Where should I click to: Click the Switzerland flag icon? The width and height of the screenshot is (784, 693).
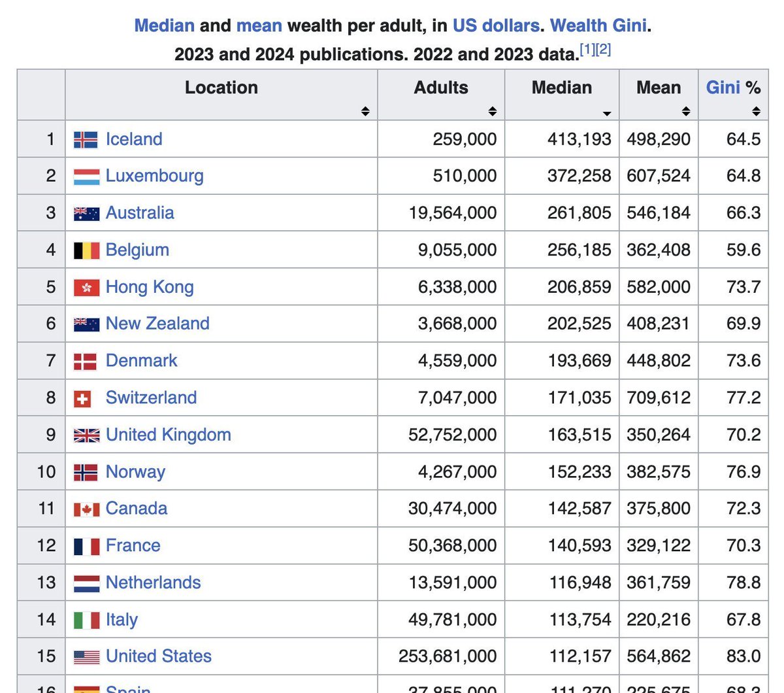(82, 398)
